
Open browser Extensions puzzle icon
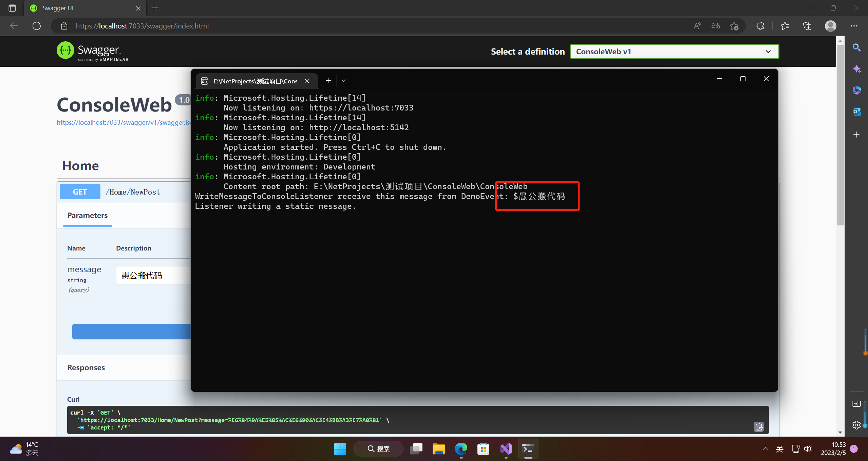point(760,26)
